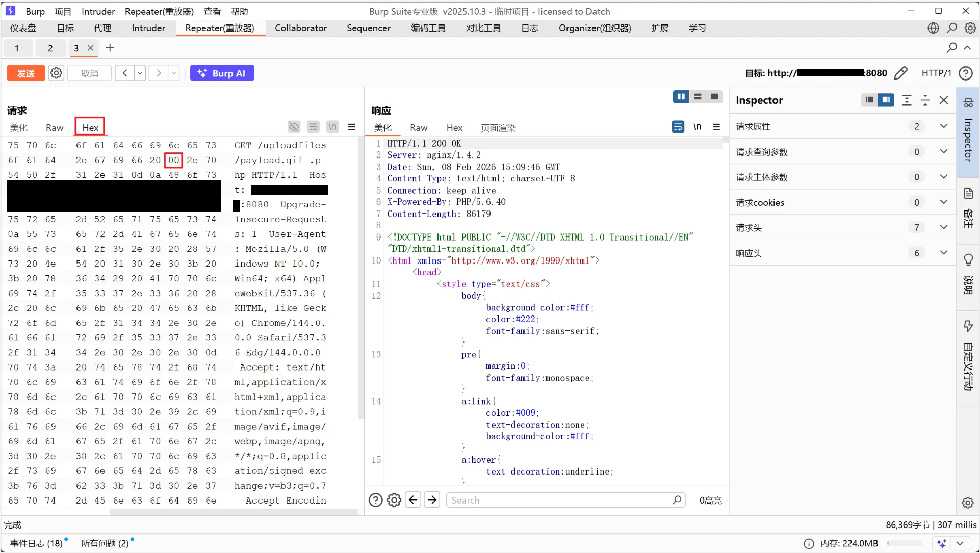Set Inspector right layout toggle
Viewport: 980px width, 553px height.
pos(886,100)
